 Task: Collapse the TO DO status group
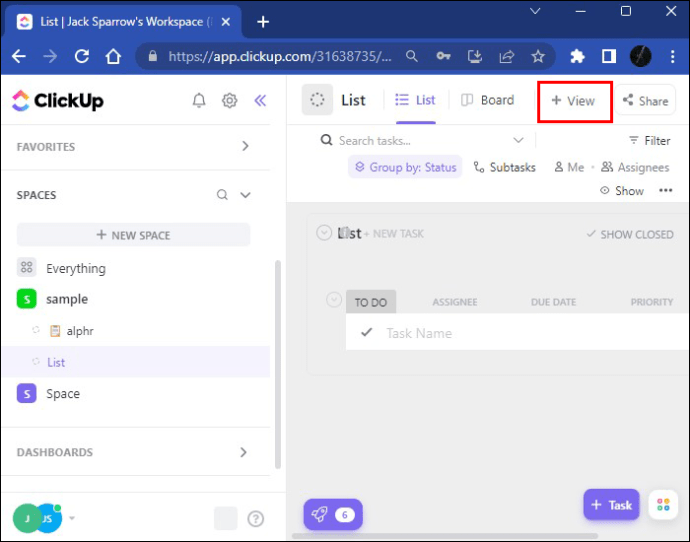[334, 300]
